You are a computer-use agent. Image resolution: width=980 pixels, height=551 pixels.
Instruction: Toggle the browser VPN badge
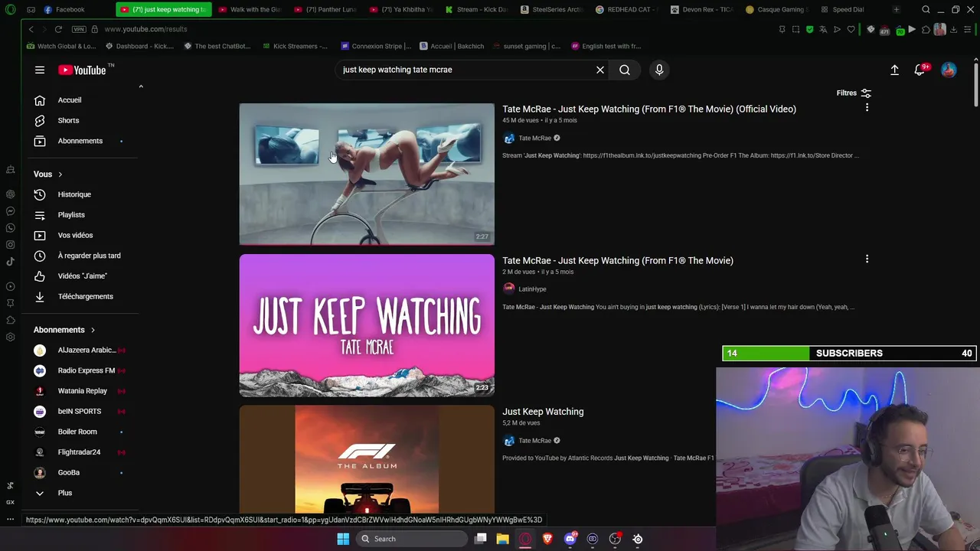(79, 29)
